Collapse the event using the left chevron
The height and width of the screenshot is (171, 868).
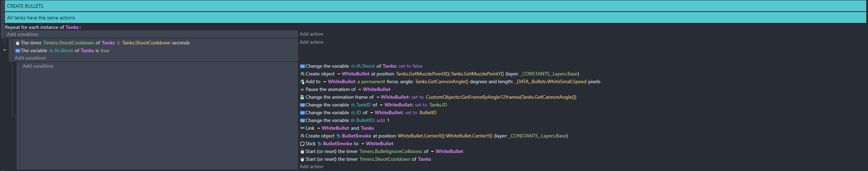coord(5,50)
